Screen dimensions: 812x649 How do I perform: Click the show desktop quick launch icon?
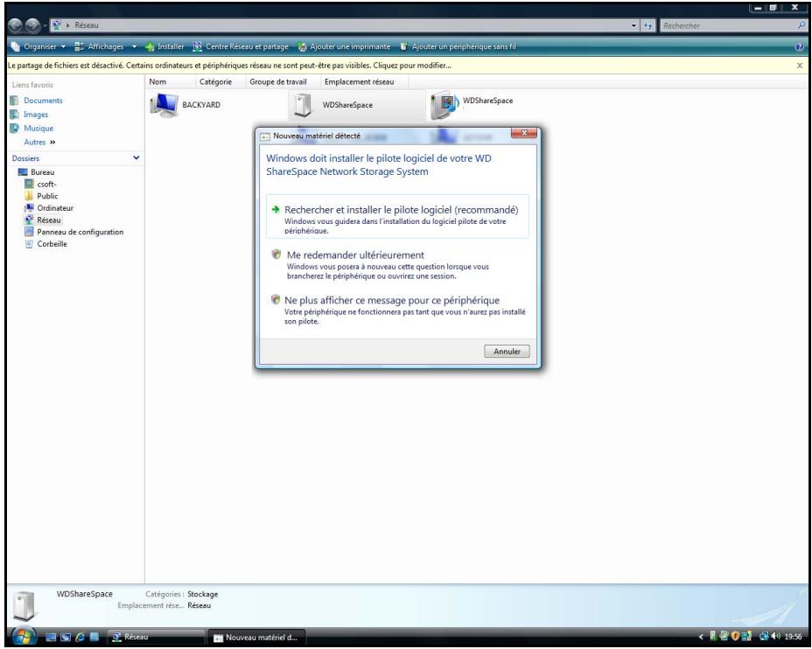(x=51, y=637)
